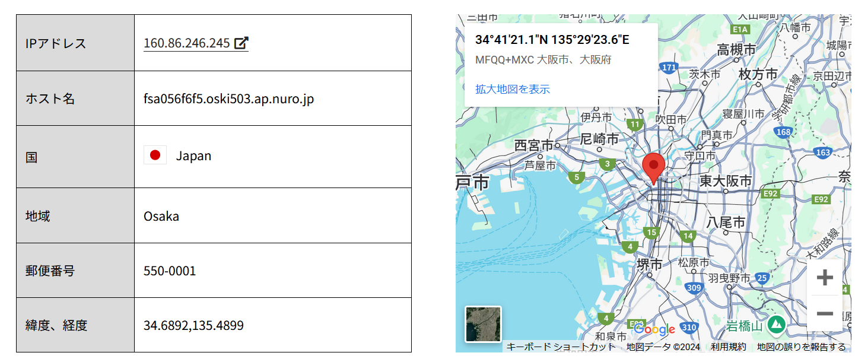Click the 国 header cell
Screen dimensions: 868x359
click(x=75, y=157)
